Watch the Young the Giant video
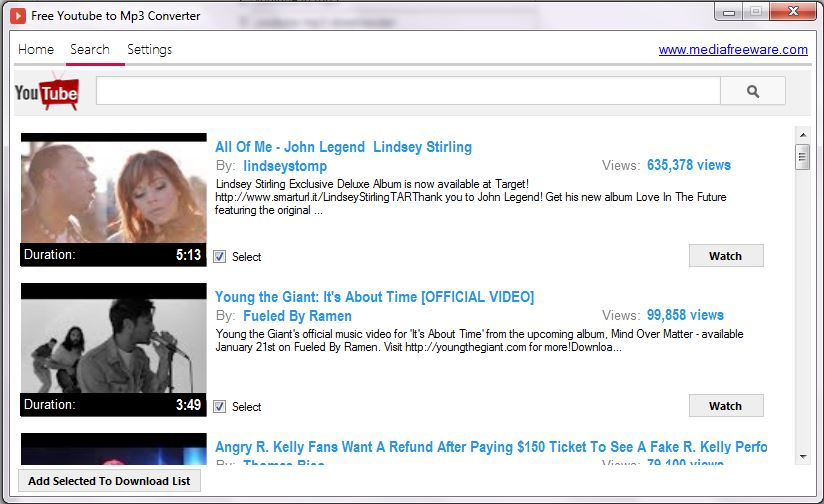824x504 pixels. (x=726, y=406)
